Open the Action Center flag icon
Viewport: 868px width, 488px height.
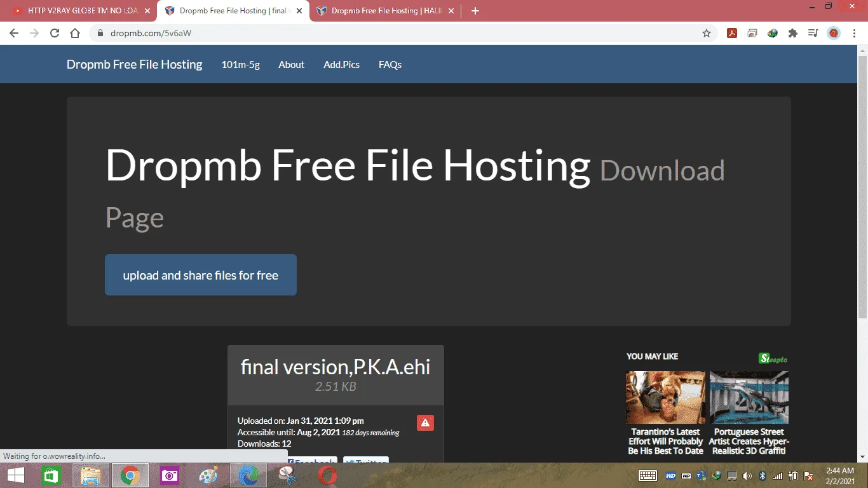[x=809, y=475]
